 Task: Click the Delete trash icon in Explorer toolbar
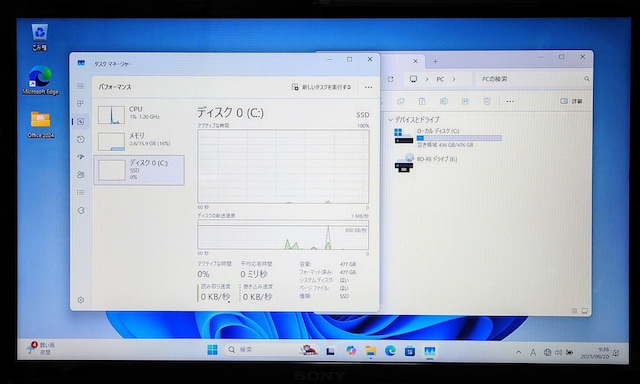pyautogui.click(x=487, y=101)
